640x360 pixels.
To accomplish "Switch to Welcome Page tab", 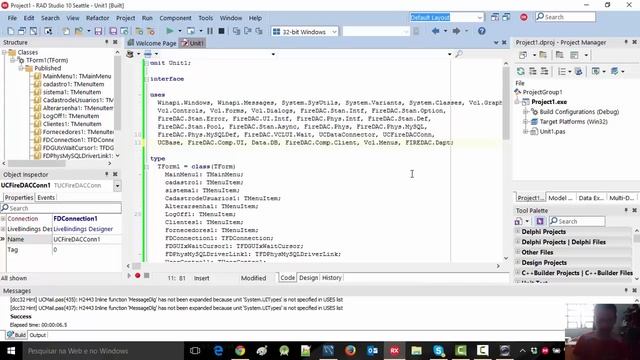I will point(152,43).
